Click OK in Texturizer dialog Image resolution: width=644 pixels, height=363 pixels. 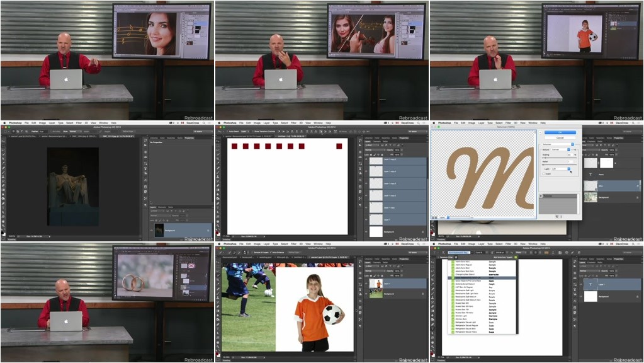click(x=560, y=132)
